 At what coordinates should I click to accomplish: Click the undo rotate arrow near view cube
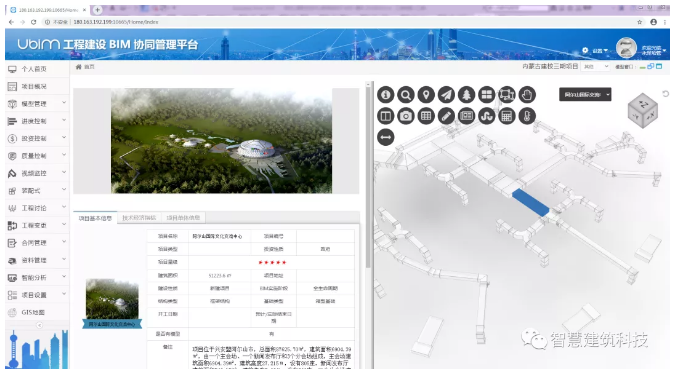(666, 94)
